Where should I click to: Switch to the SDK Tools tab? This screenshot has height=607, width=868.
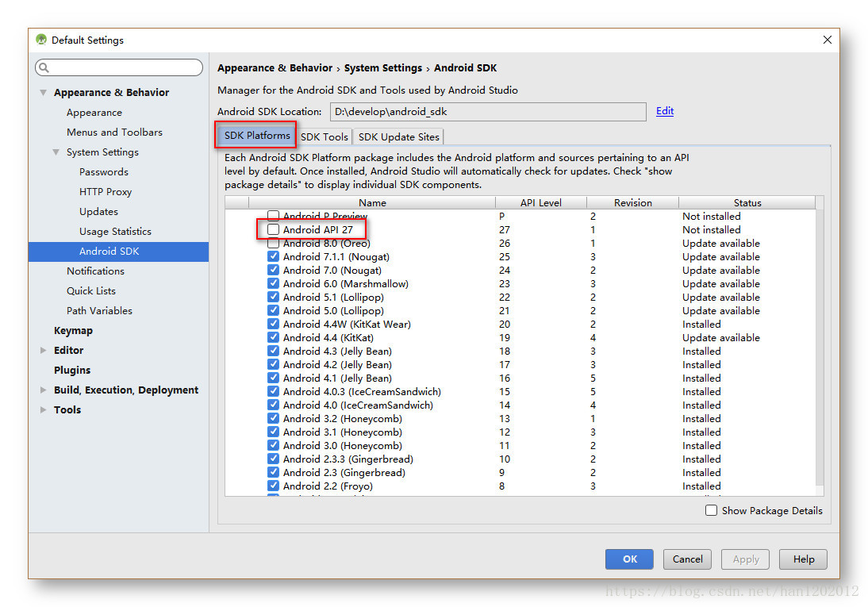pos(325,136)
